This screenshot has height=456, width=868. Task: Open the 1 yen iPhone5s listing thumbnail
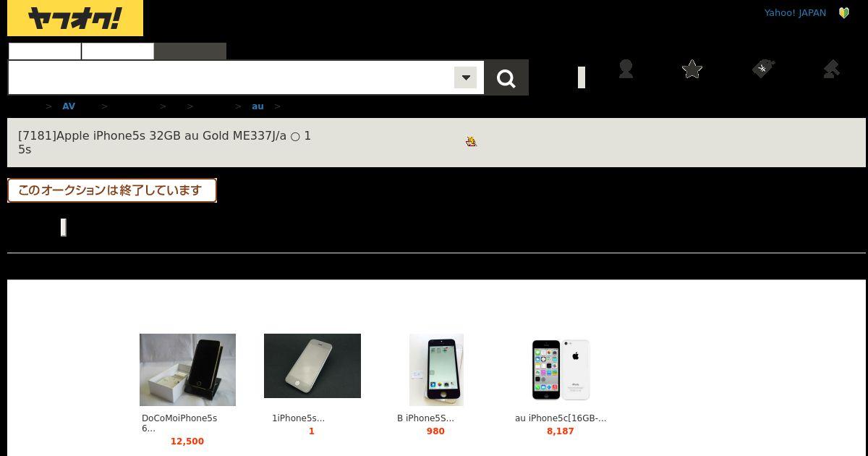click(312, 366)
